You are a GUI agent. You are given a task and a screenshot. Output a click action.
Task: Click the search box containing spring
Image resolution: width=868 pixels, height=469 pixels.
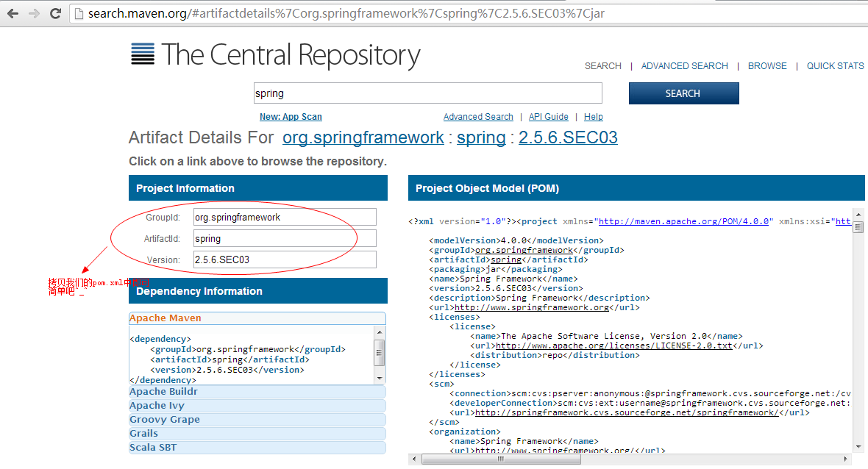tap(428, 93)
